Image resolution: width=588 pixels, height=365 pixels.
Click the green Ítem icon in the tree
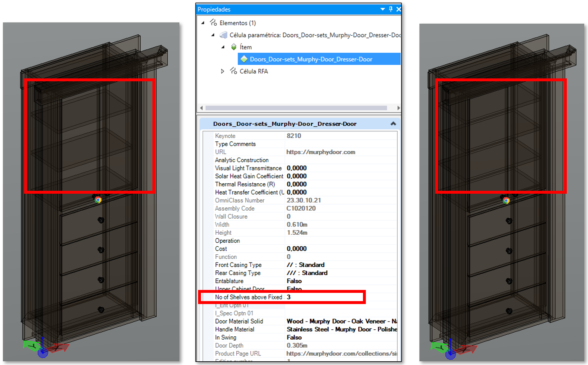[234, 47]
